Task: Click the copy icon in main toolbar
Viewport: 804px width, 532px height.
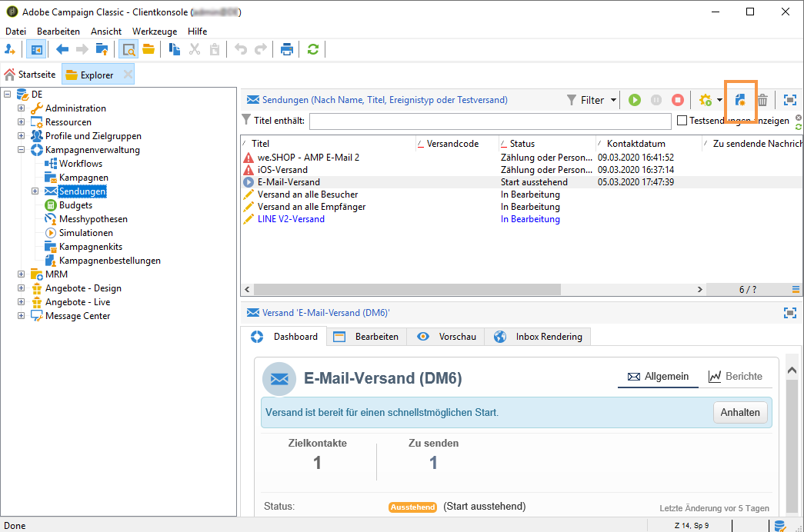Action: (175, 49)
